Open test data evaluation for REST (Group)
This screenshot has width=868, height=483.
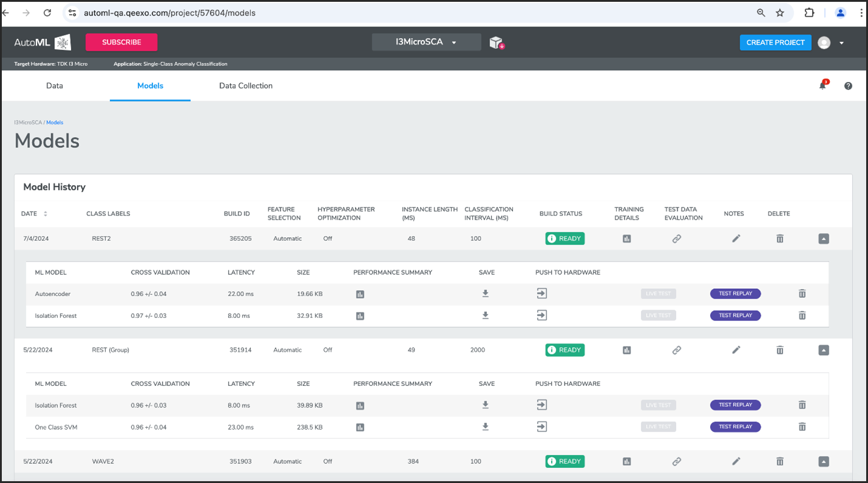[677, 350]
